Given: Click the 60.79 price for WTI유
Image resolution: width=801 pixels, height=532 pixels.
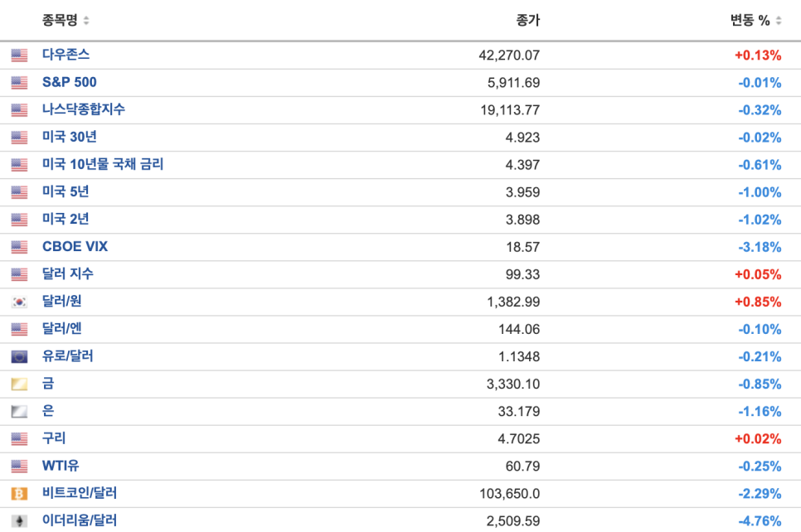Looking at the screenshot, I should (522, 467).
